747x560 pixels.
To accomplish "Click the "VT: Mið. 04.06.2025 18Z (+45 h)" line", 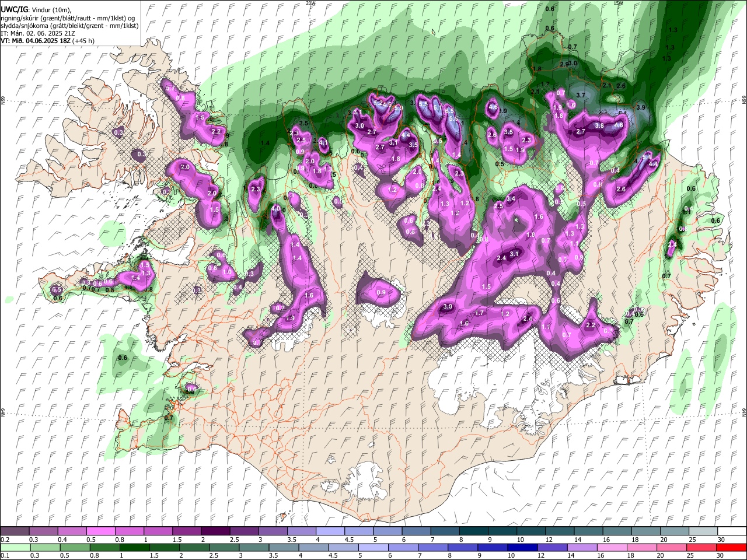I will coord(48,41).
